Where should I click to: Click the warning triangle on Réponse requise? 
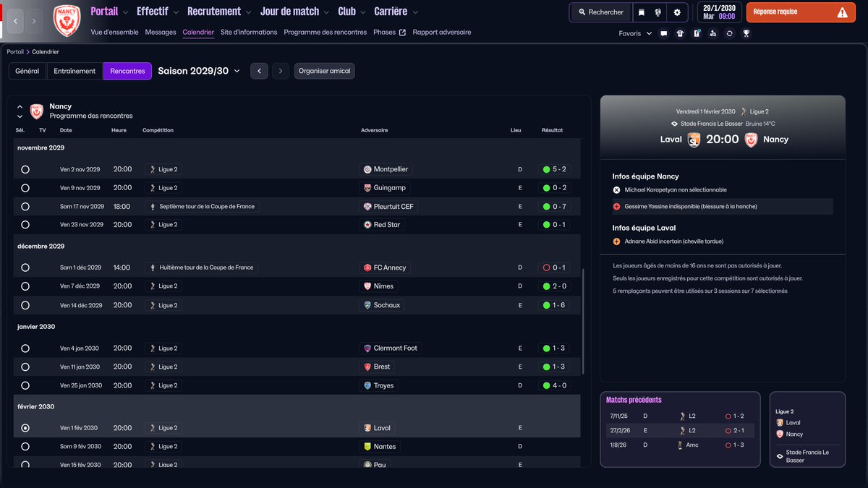pyautogui.click(x=842, y=12)
